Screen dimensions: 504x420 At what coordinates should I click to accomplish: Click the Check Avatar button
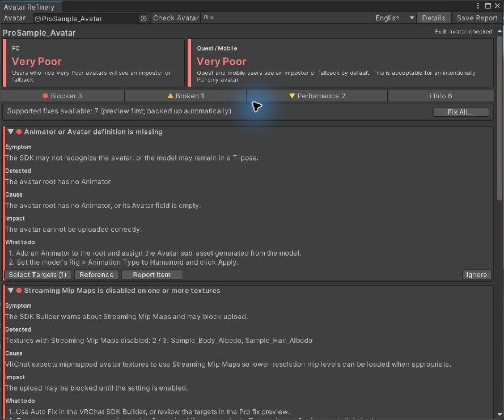click(x=176, y=18)
